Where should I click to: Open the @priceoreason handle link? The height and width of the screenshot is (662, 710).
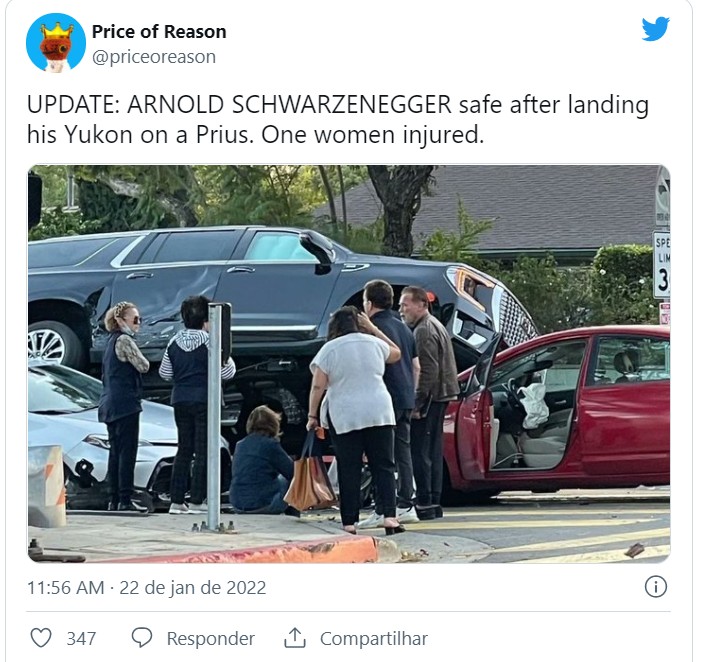(x=154, y=57)
